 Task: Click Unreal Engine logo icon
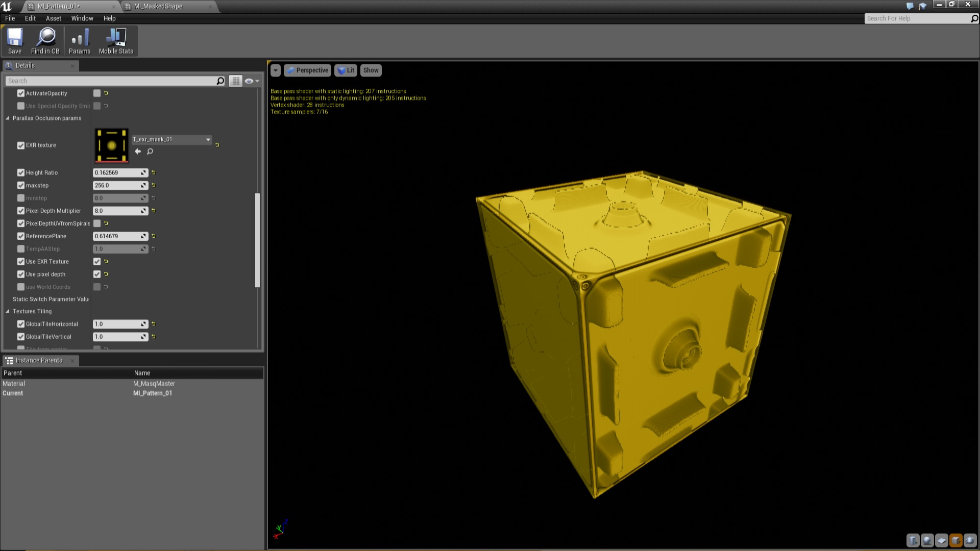[7, 6]
